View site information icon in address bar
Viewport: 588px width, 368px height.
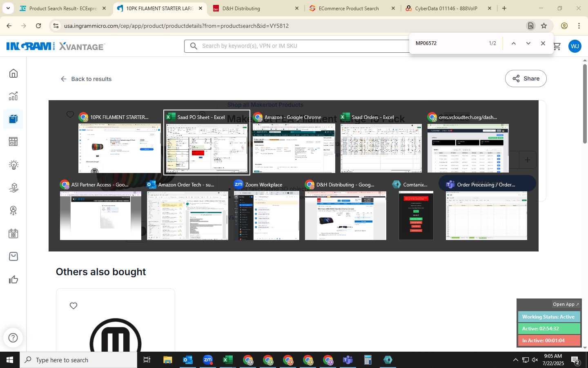click(x=56, y=26)
